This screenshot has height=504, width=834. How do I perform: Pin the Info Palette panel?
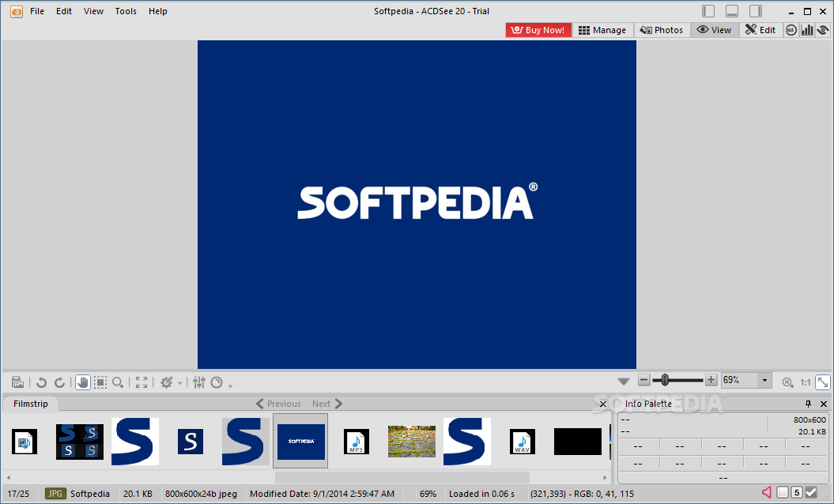click(x=808, y=404)
